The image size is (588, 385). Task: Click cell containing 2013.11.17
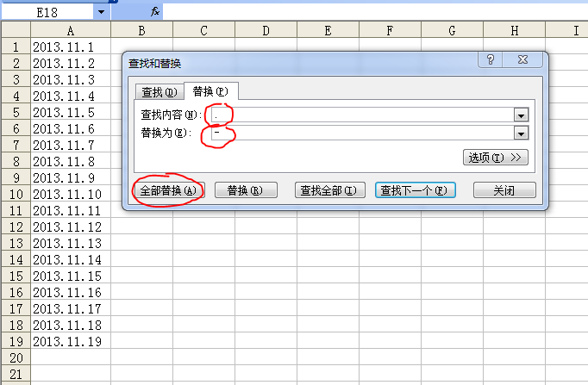coord(71,308)
